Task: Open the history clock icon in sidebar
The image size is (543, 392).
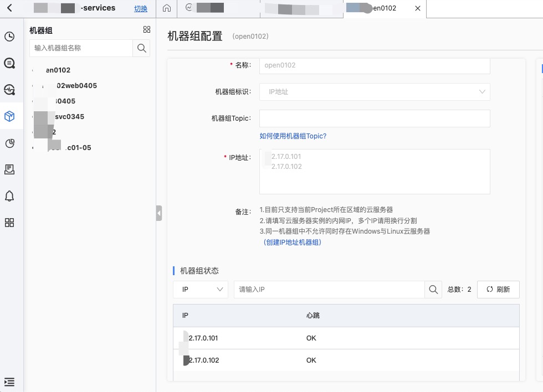Action: [9, 37]
